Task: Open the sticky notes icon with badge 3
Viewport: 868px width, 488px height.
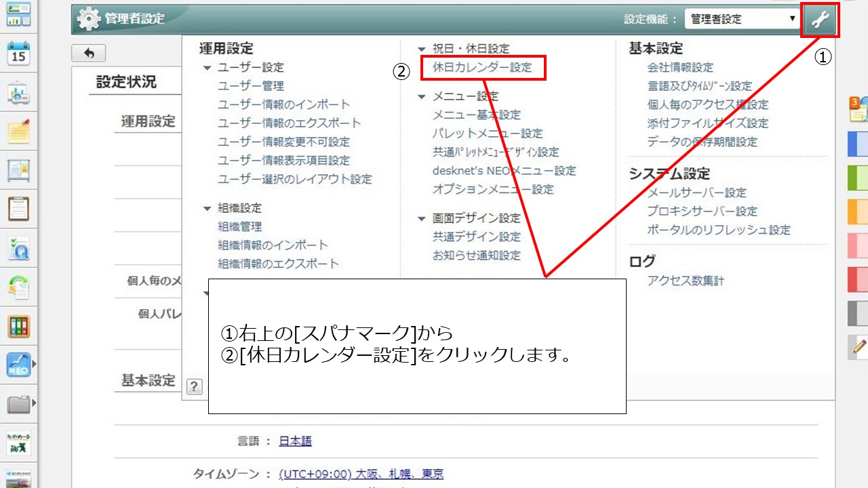Action: point(859,110)
